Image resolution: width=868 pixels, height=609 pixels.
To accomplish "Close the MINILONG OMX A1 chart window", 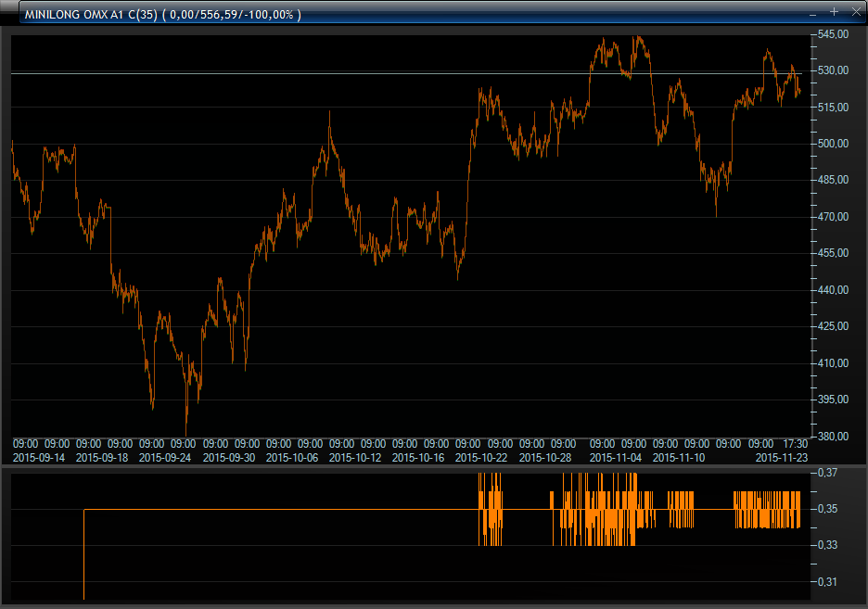I will 854,13.
